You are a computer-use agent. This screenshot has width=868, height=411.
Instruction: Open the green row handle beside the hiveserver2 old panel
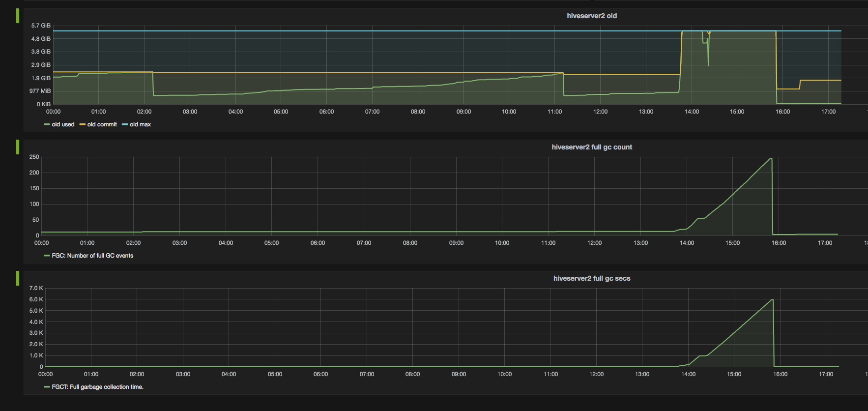coord(18,16)
